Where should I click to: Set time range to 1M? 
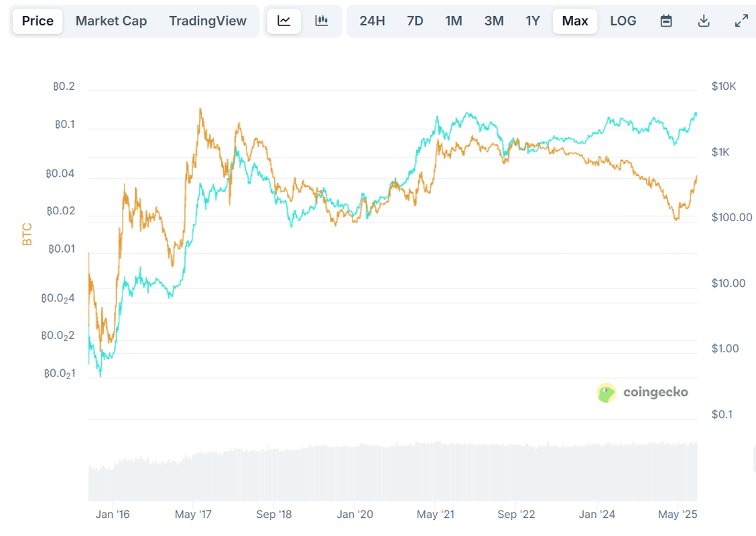click(453, 21)
